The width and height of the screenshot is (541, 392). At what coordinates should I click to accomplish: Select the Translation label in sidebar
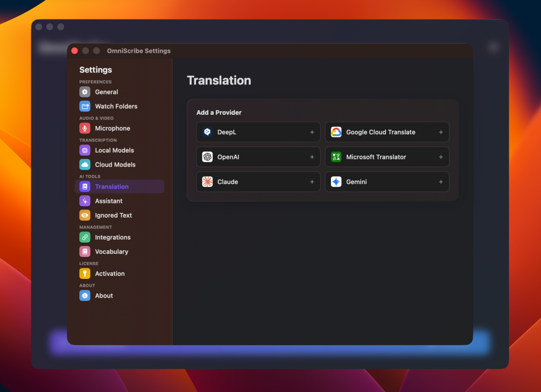pyautogui.click(x=112, y=187)
